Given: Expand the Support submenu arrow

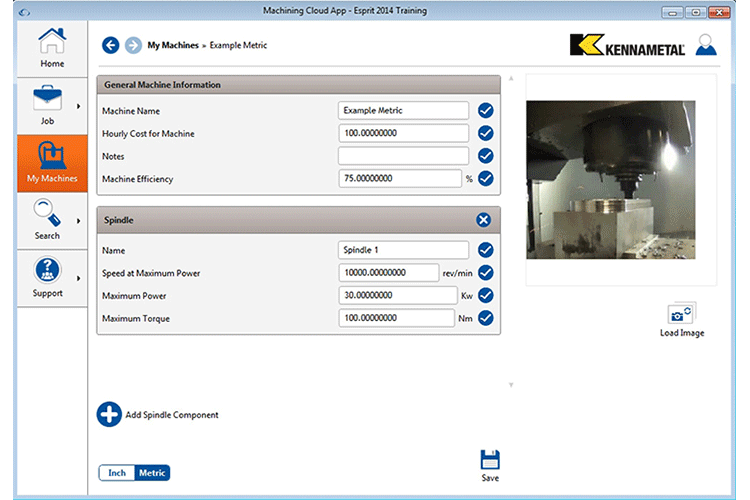Looking at the screenshot, I should 78,278.
